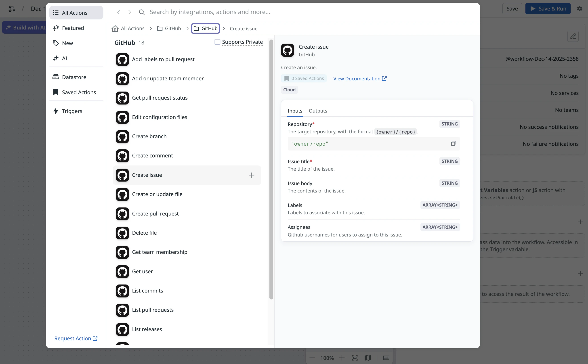Select the Inputs tab

click(x=295, y=111)
